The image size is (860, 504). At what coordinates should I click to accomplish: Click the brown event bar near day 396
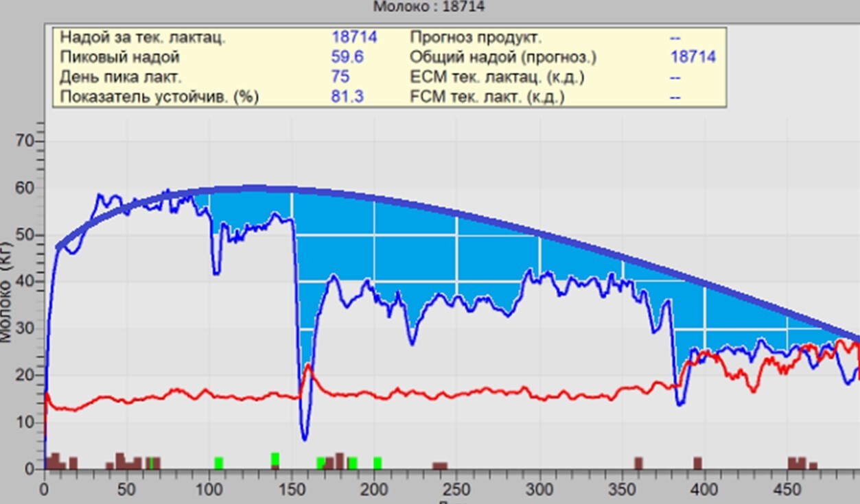coord(698,463)
